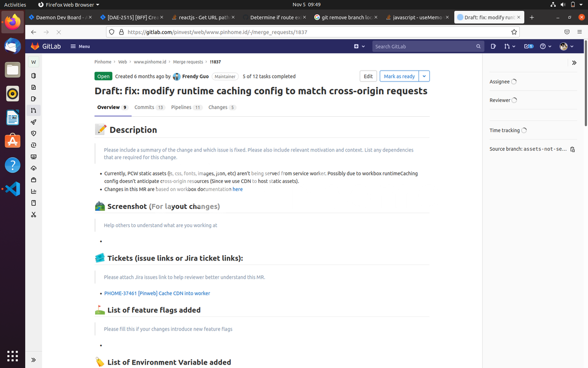This screenshot has height=368, width=588.
Task: Open Merge requests in the left sidebar
Action: (33, 110)
